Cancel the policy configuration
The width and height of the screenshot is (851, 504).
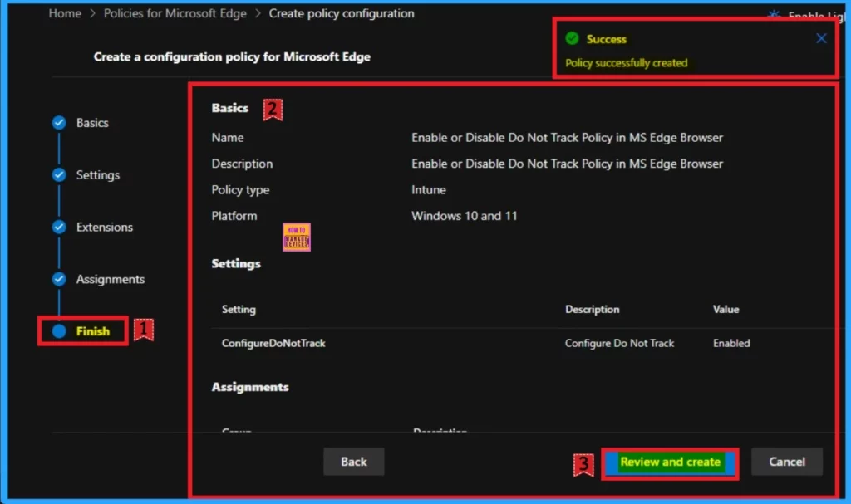click(787, 462)
